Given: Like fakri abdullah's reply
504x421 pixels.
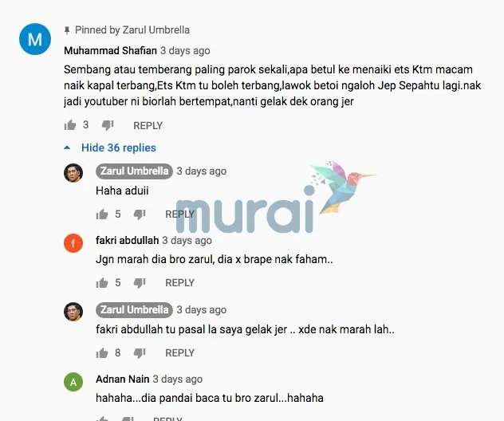Looking at the screenshot, I should point(102,283).
